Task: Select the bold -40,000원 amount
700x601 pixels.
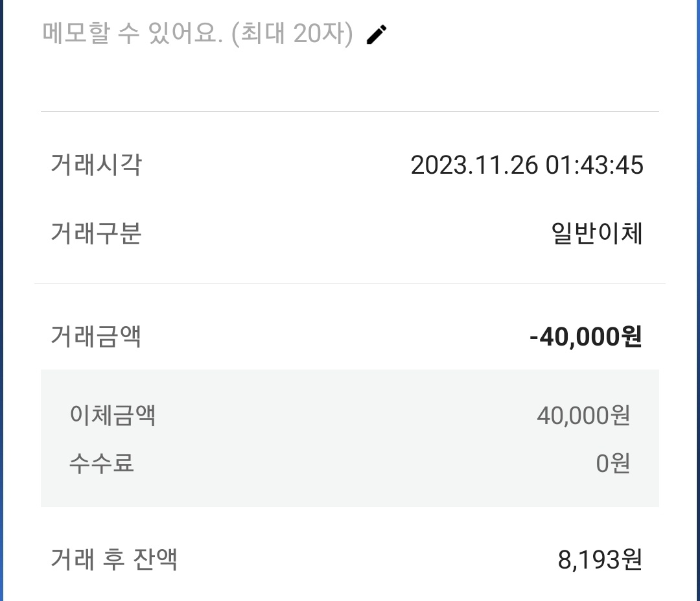Action: tap(586, 336)
